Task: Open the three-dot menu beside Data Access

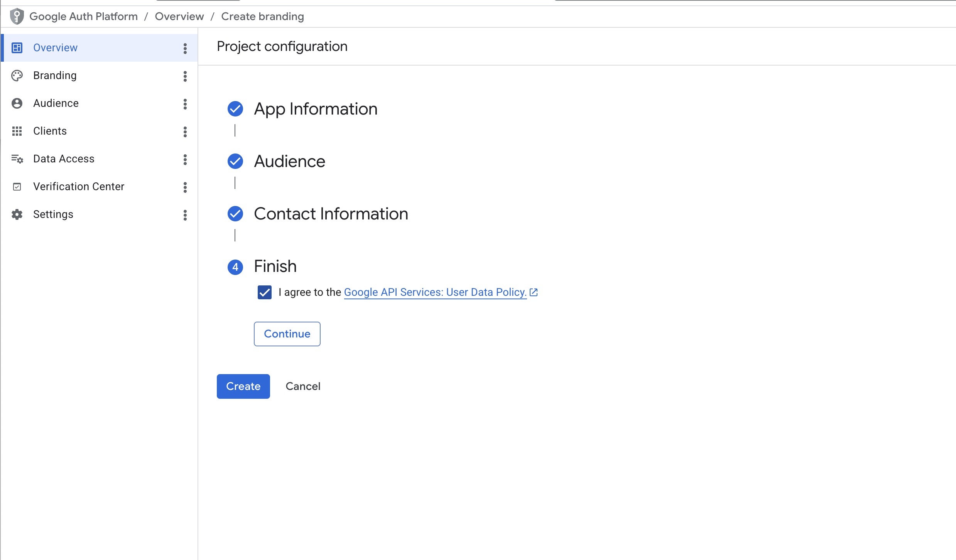Action: tap(185, 159)
